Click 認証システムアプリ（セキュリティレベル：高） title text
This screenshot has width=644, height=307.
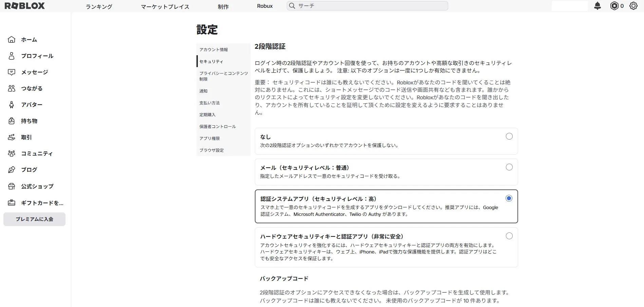coord(319,199)
